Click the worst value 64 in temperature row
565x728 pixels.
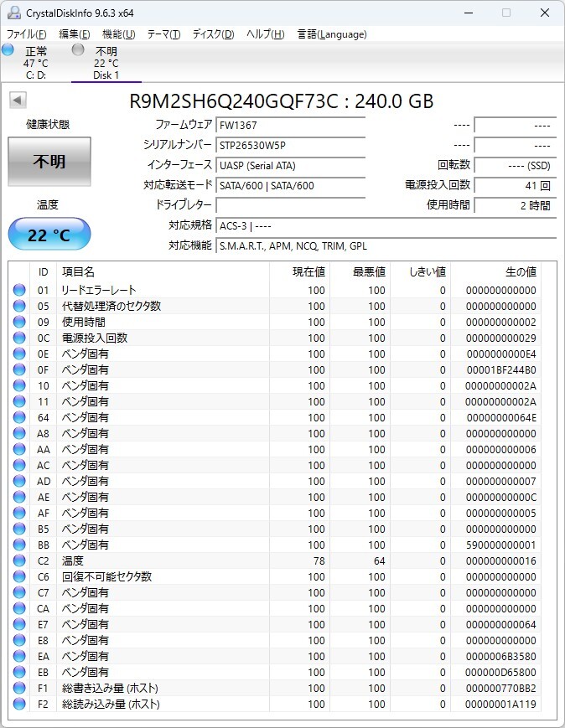point(380,560)
